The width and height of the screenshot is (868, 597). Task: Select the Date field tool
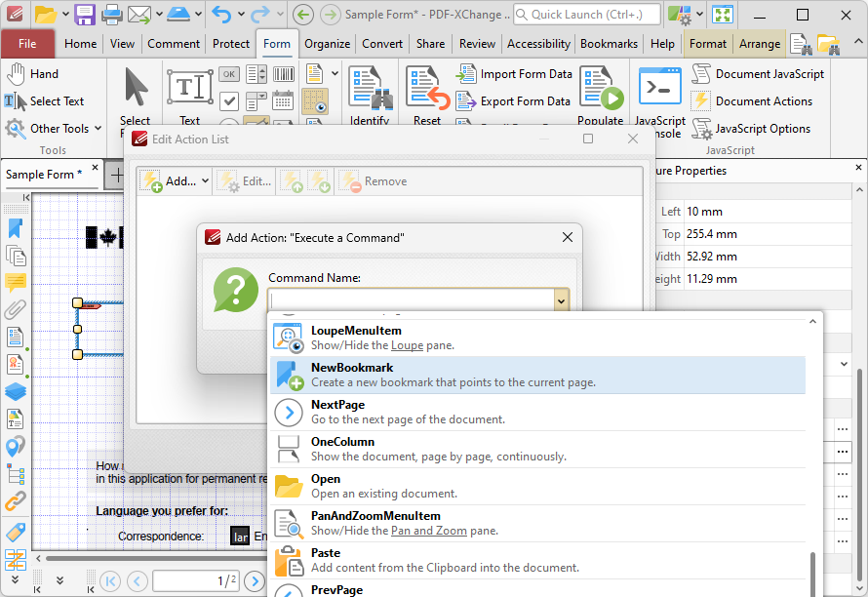click(x=282, y=100)
